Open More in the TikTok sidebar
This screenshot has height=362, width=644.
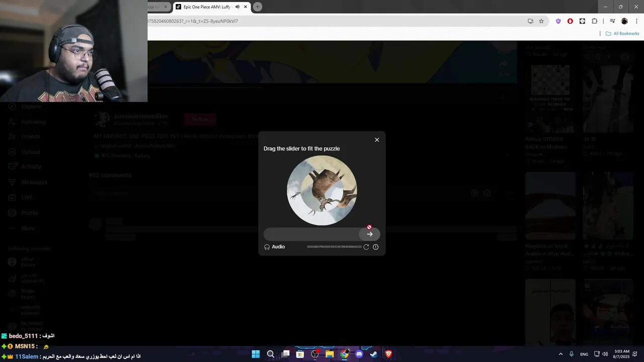pyautogui.click(x=22, y=228)
